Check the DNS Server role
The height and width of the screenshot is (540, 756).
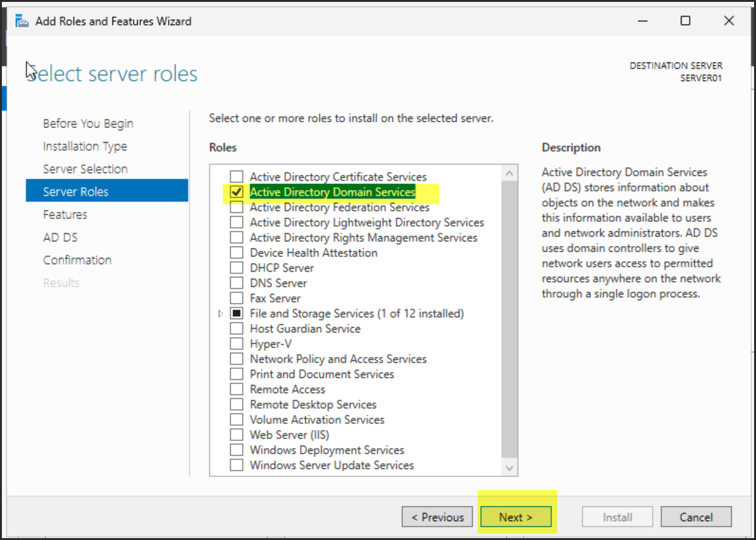pyautogui.click(x=237, y=283)
